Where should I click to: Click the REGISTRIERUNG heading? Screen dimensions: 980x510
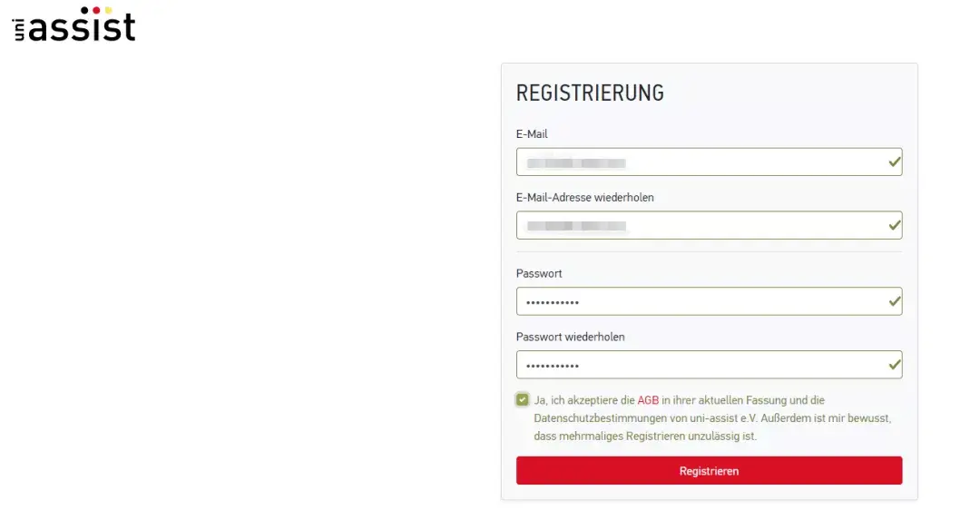pos(590,93)
